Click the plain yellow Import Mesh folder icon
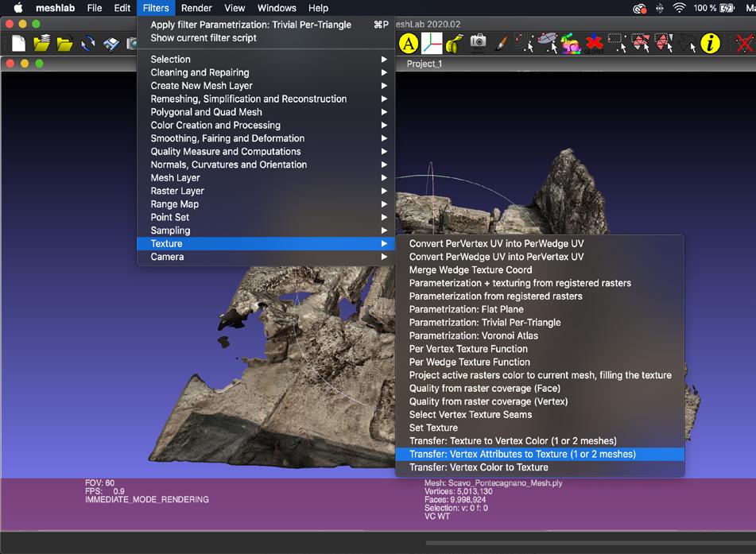This screenshot has height=554, width=756. pos(64,44)
